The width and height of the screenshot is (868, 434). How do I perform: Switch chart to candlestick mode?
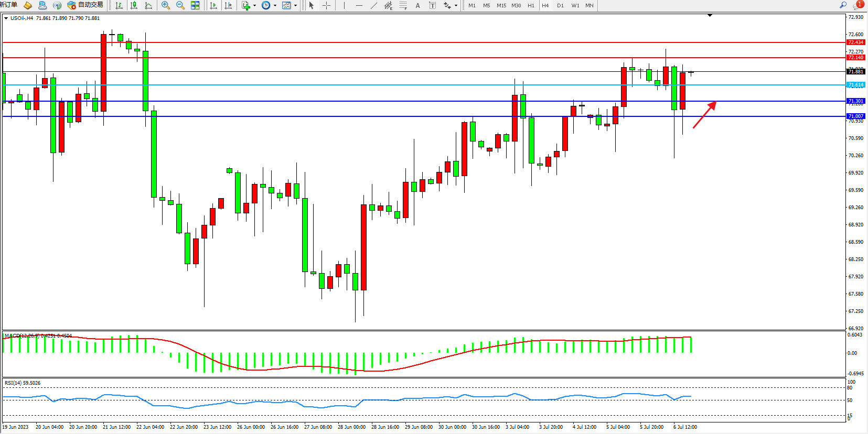(134, 5)
